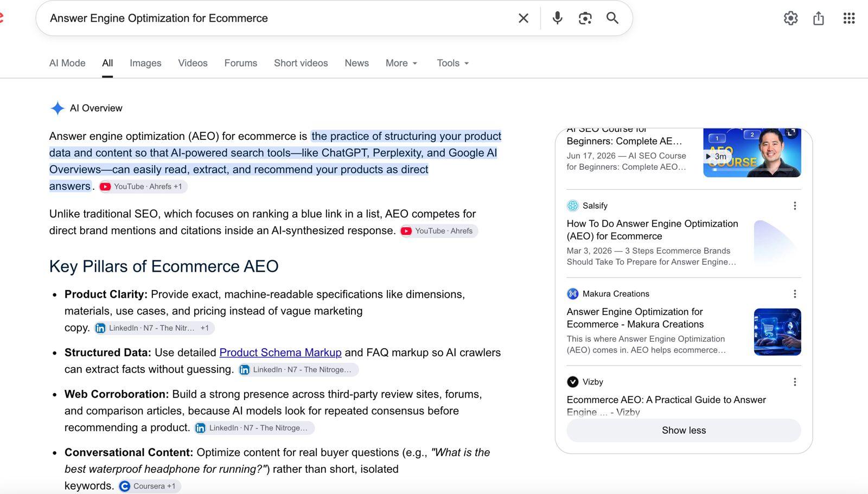
Task: Open the LinkedIn source chip after Structured Data
Action: (298, 370)
